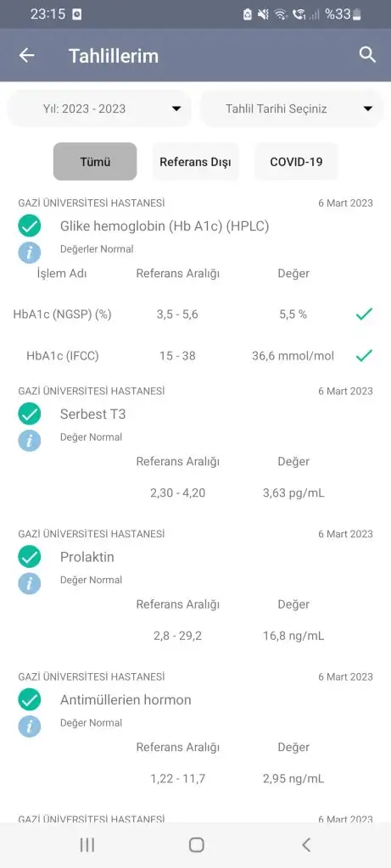The image size is (391, 868).
Task: Tap the recent apps navigation button
Action: coord(87,845)
